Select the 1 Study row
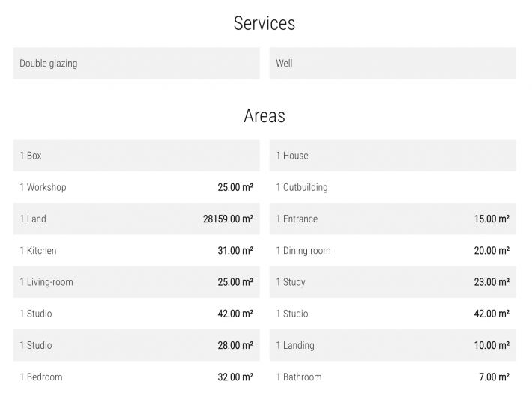 tap(393, 282)
